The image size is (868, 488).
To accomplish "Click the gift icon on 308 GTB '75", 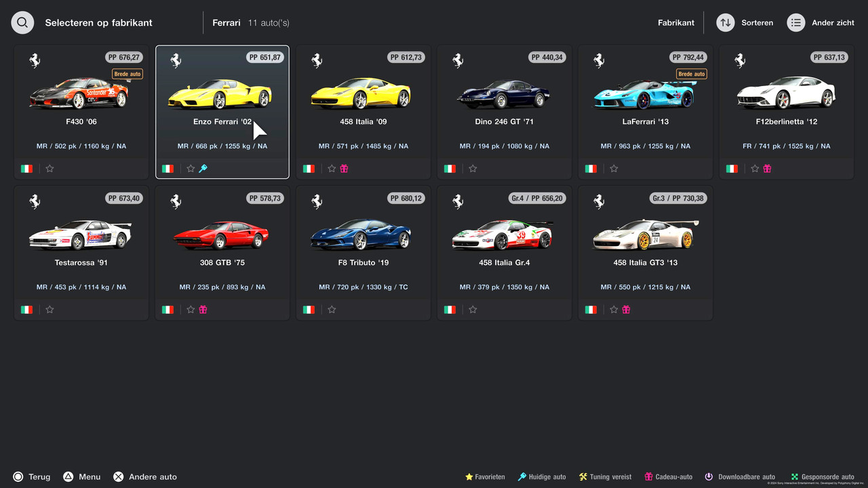I will click(203, 310).
